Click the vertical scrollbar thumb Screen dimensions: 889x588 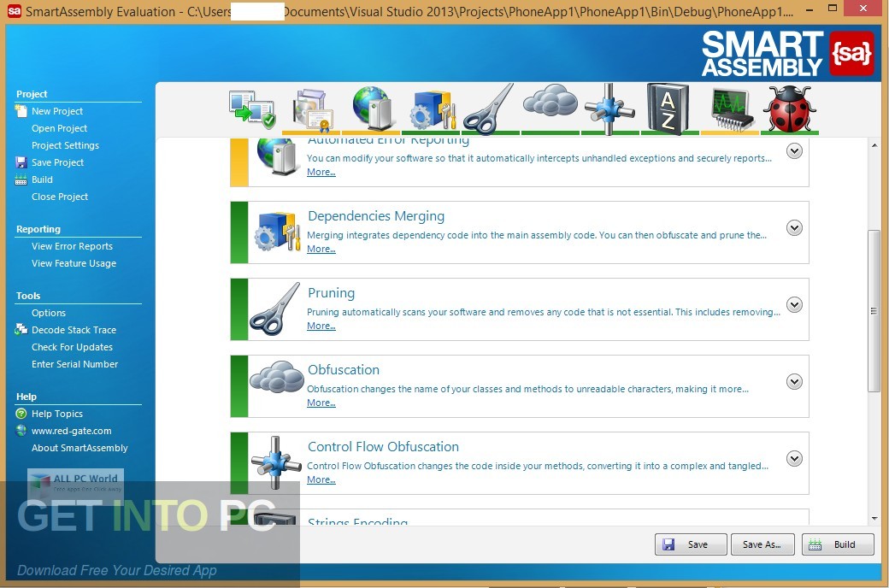click(874, 311)
